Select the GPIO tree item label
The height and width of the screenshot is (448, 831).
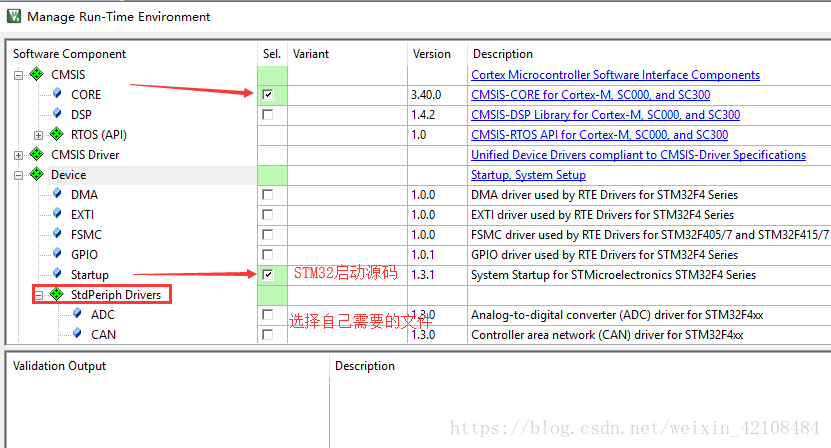pos(84,255)
